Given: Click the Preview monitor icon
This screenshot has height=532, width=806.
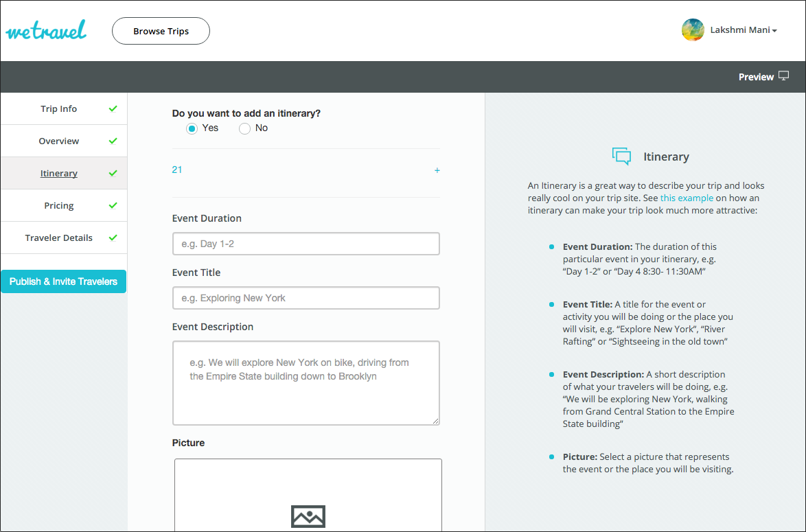Looking at the screenshot, I should pyautogui.click(x=783, y=76).
